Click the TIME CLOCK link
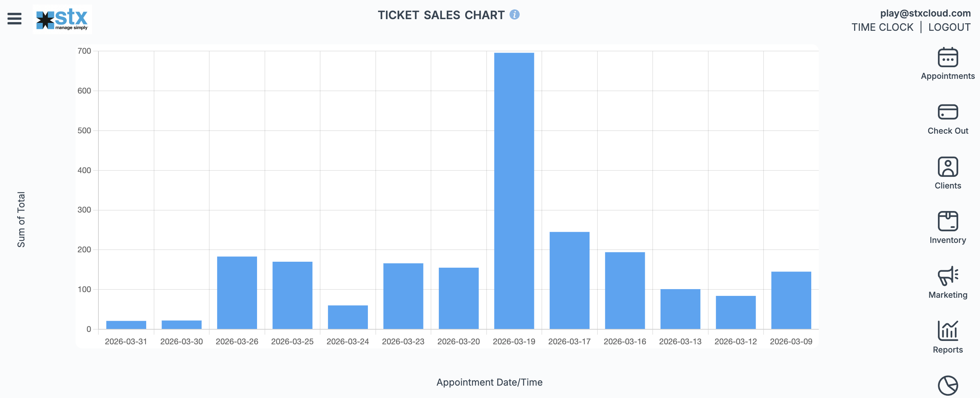Viewport: 980px width, 398px height. pyautogui.click(x=882, y=27)
